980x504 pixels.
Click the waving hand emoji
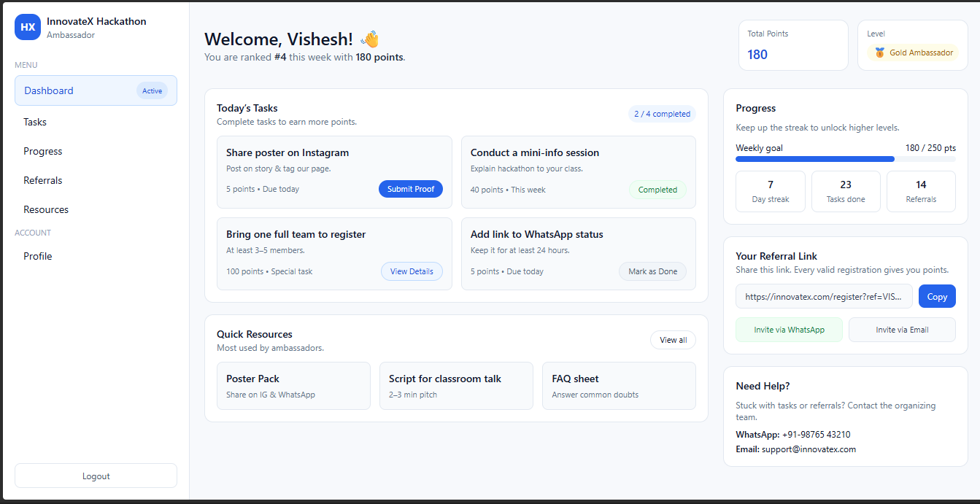tap(370, 39)
